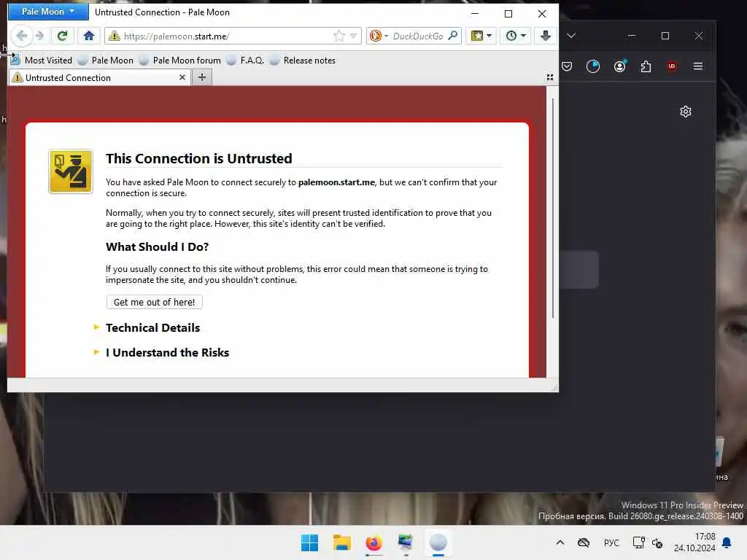
Task: Open the history clock menu button
Action: [x=516, y=36]
